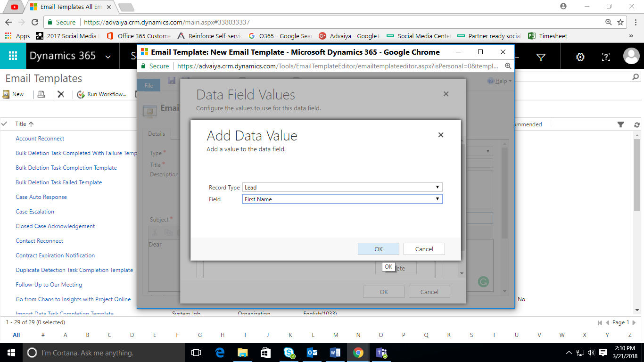Open Bulk Deletion Task Failed Template

(x=59, y=182)
